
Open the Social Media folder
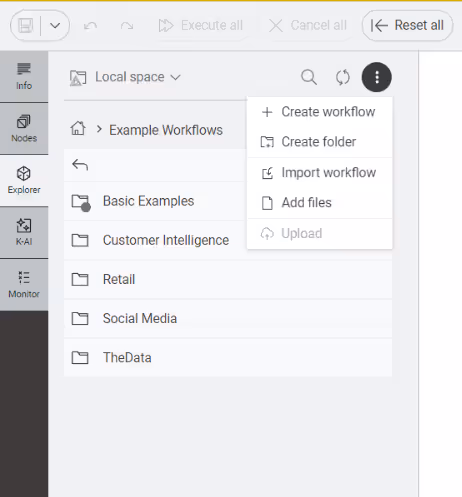pos(228,318)
